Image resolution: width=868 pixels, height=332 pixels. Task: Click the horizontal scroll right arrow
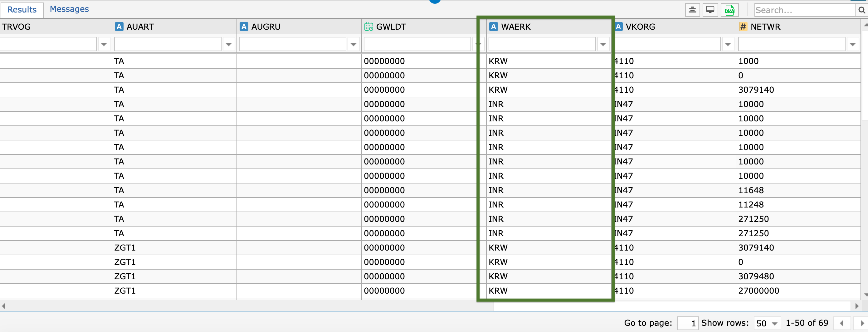[x=856, y=306]
